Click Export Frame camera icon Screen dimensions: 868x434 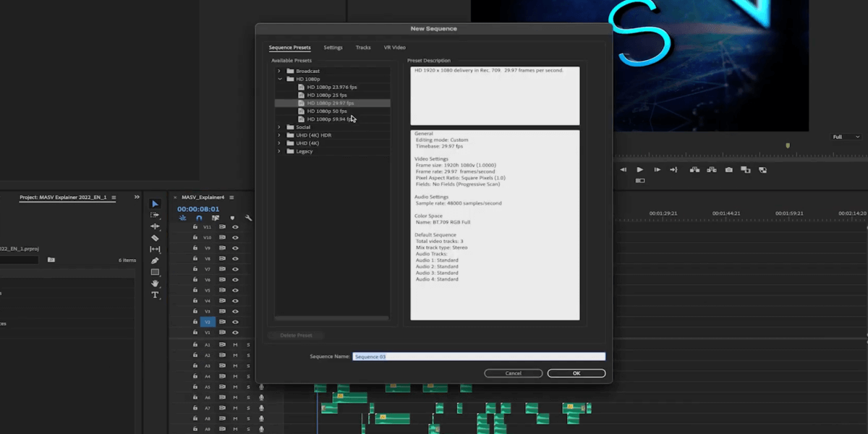(728, 169)
